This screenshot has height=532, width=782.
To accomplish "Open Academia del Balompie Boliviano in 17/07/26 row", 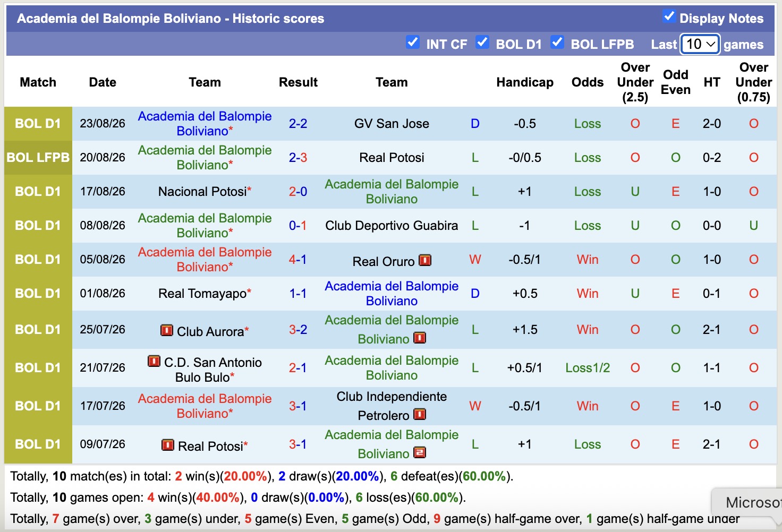I will (x=205, y=406).
